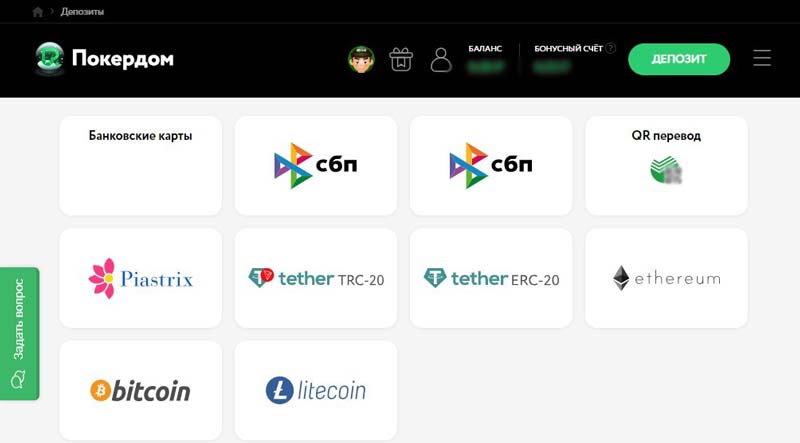Select the Litecoin deposit tile
Image resolution: width=800 pixels, height=443 pixels.
[x=316, y=390]
